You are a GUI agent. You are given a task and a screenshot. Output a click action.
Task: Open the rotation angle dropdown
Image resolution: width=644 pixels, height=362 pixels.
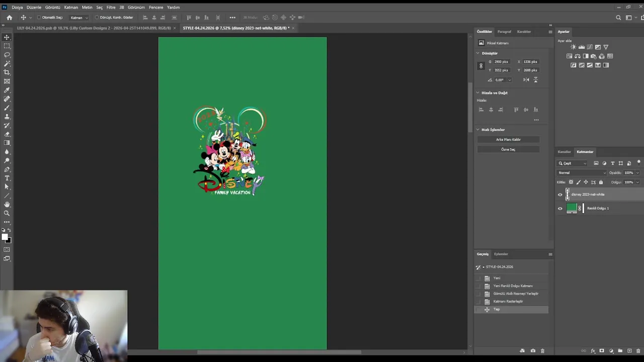(510, 80)
